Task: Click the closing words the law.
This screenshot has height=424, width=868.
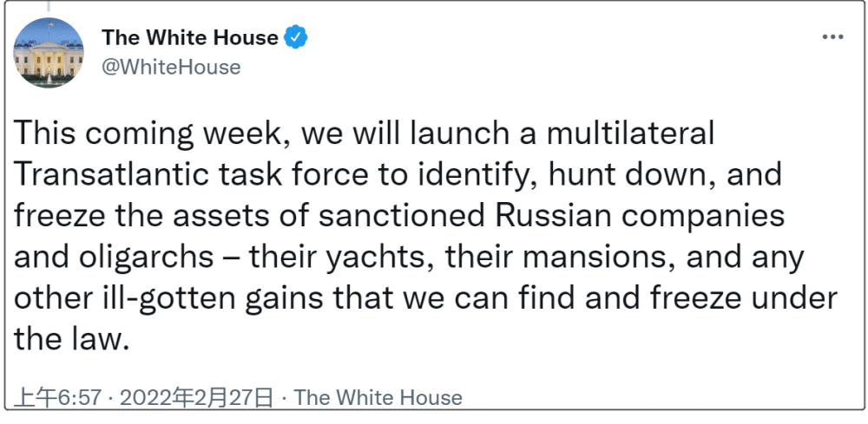Action: pos(71,340)
